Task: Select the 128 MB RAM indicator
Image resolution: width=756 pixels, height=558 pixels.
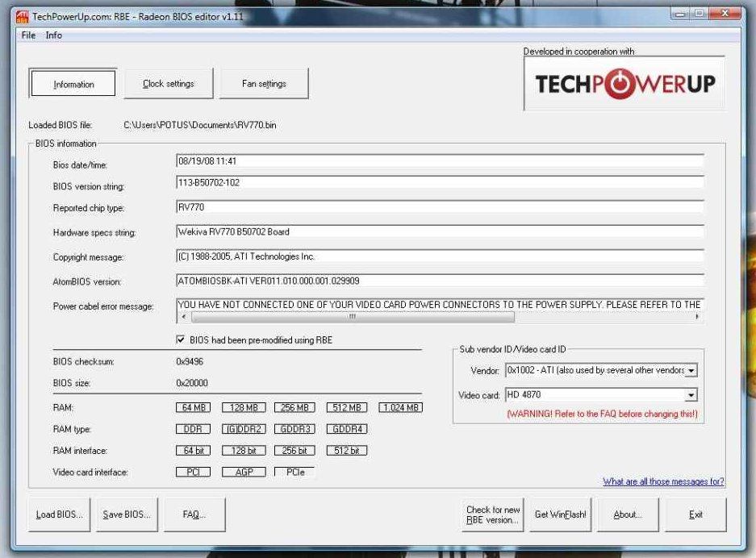Action: point(244,408)
